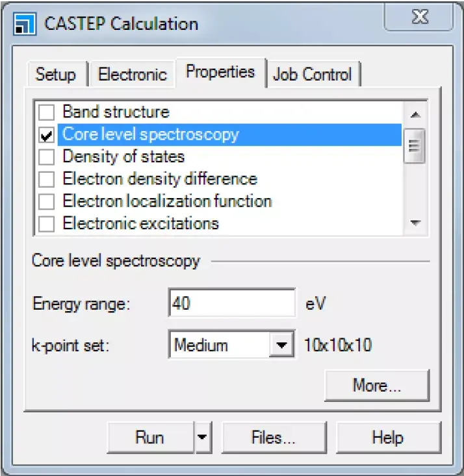464x476 pixels.
Task: Tick the Density of states checkbox
Action: [47, 157]
